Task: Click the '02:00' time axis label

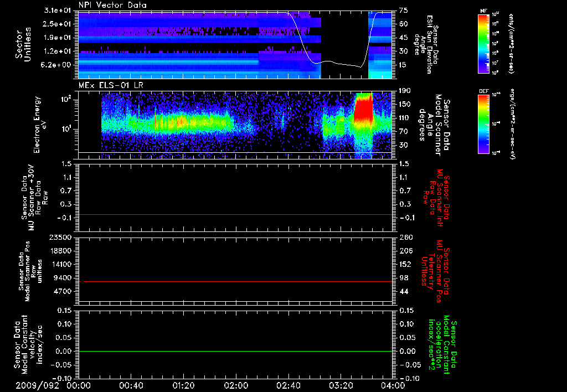Action: point(236,385)
